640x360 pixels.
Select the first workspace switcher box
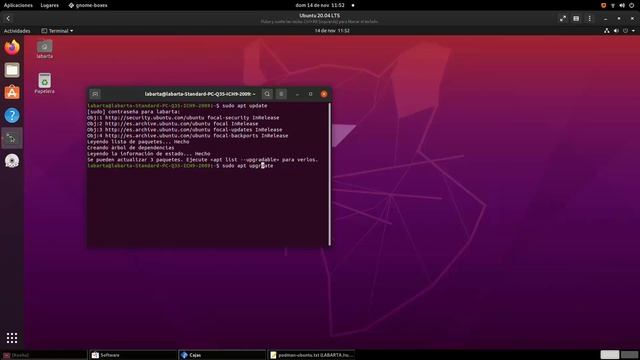pyautogui.click(x=610, y=355)
